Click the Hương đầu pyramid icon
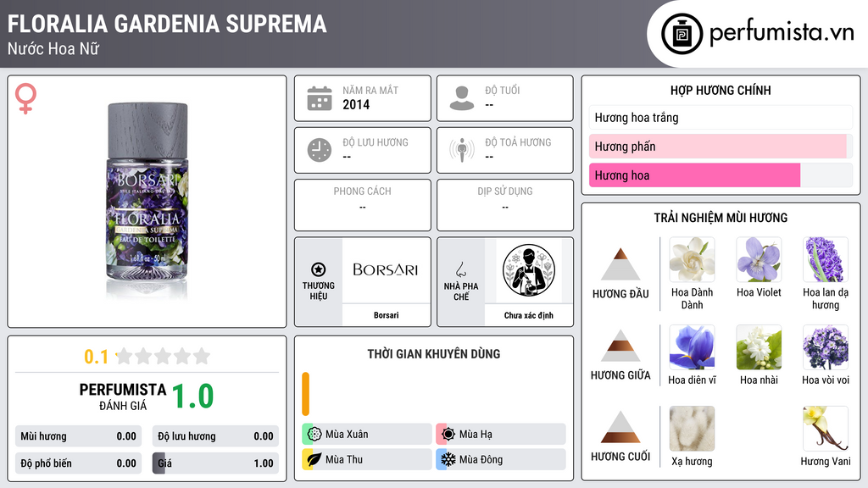The height and width of the screenshot is (488, 868). point(620,264)
